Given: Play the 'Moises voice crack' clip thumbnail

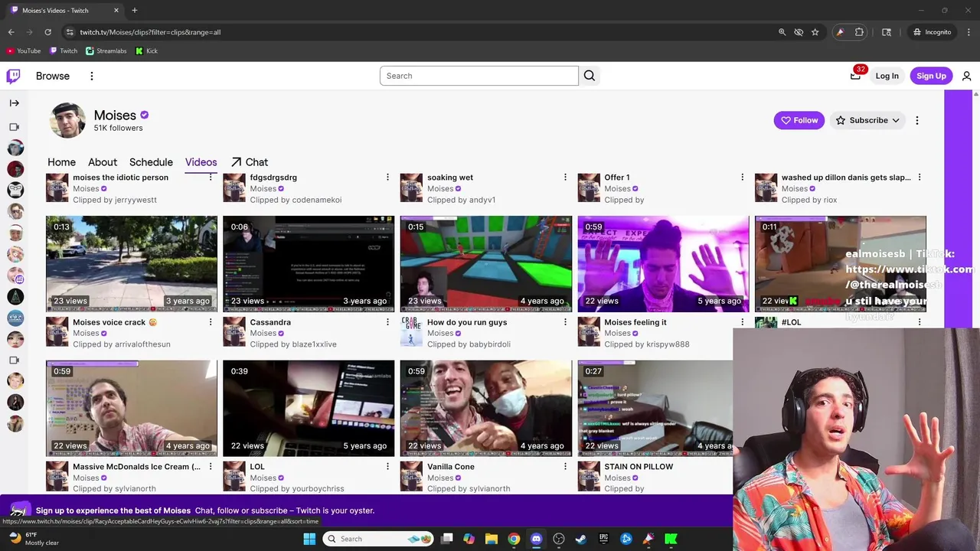Looking at the screenshot, I should tap(132, 264).
